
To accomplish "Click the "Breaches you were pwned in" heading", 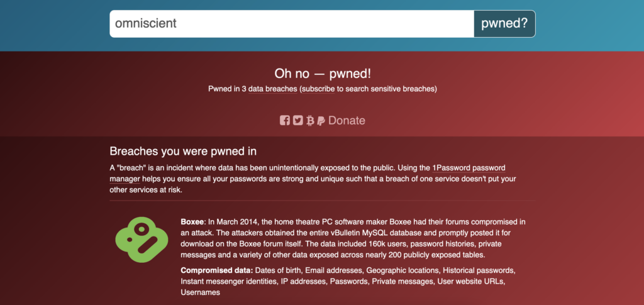I will coord(183,151).
